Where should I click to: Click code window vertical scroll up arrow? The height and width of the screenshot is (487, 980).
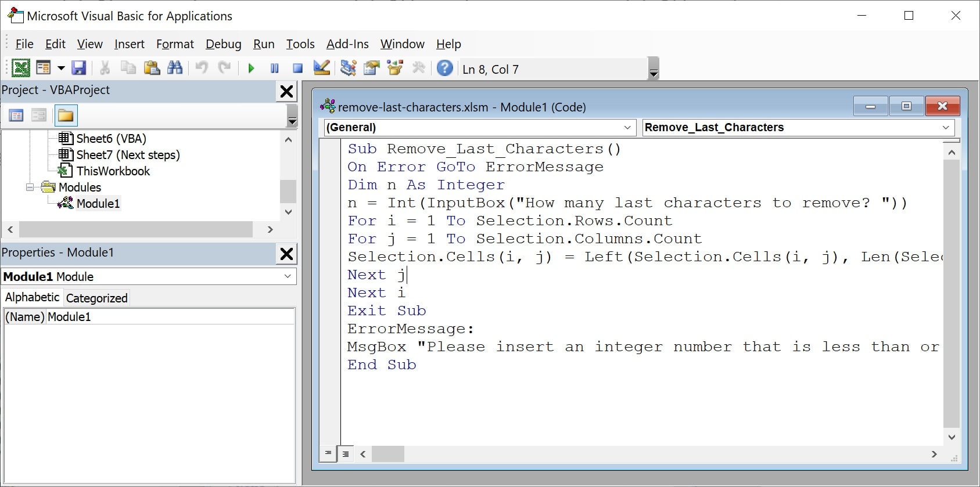[952, 153]
